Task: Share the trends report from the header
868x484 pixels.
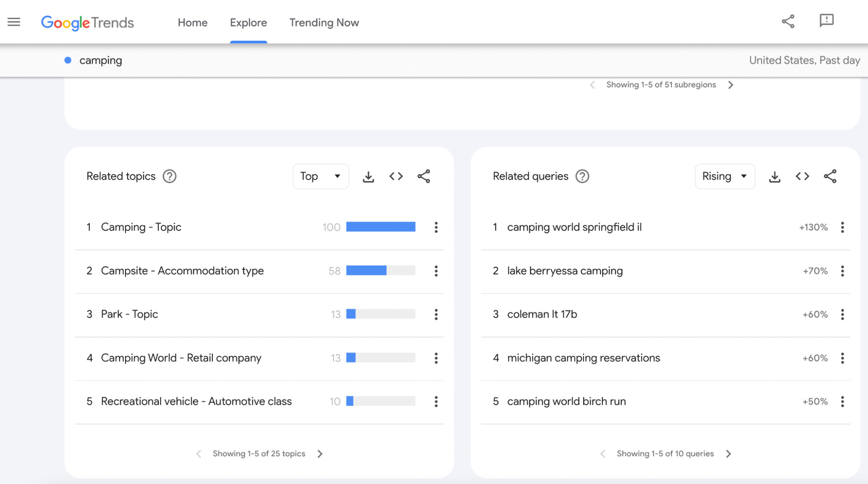Action: (788, 21)
